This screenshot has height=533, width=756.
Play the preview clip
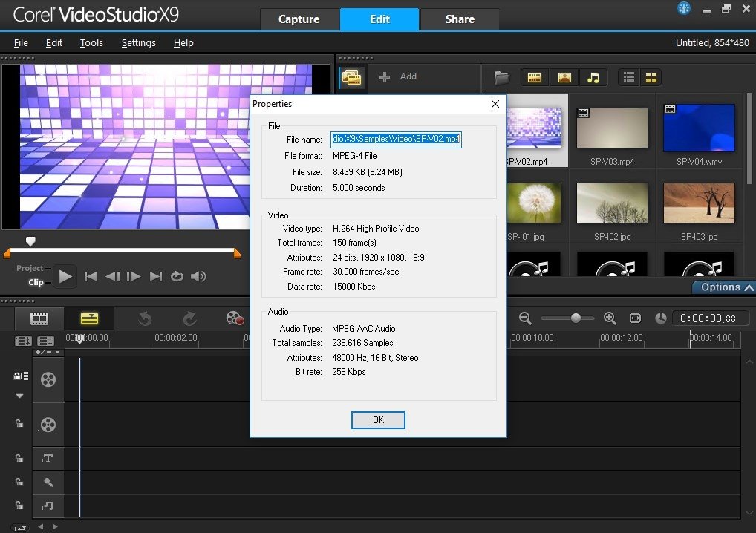click(x=65, y=277)
